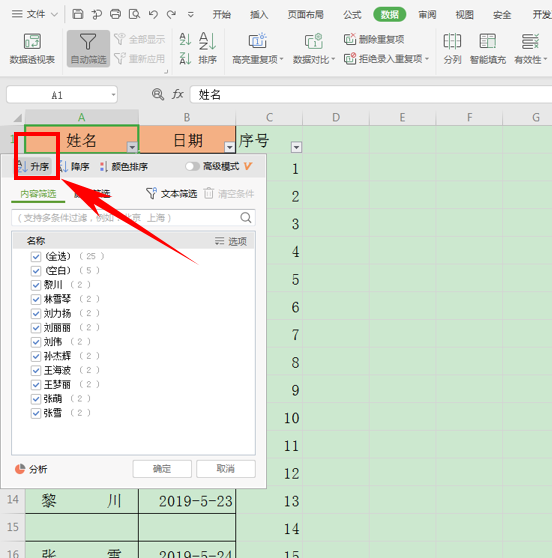Click the Undo arrow icon
Image resolution: width=552 pixels, height=558 pixels.
(153, 14)
